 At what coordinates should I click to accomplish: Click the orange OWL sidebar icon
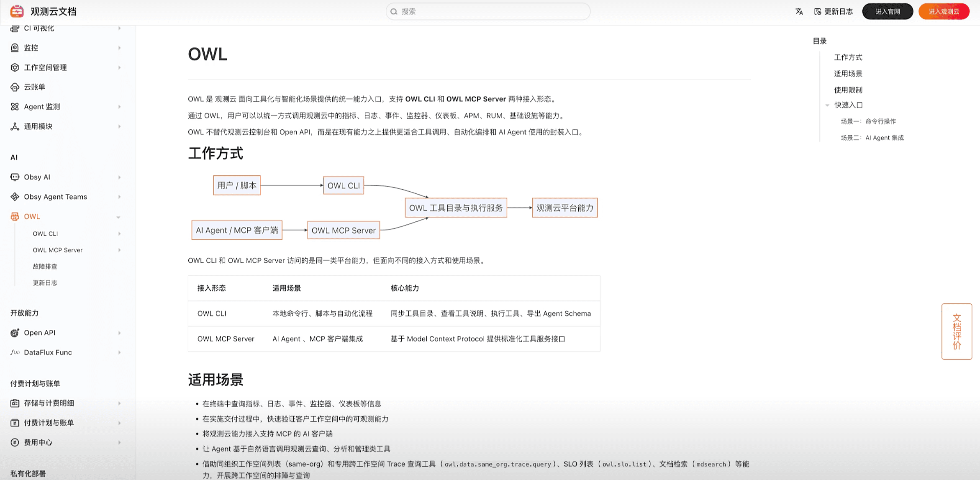coord(15,216)
